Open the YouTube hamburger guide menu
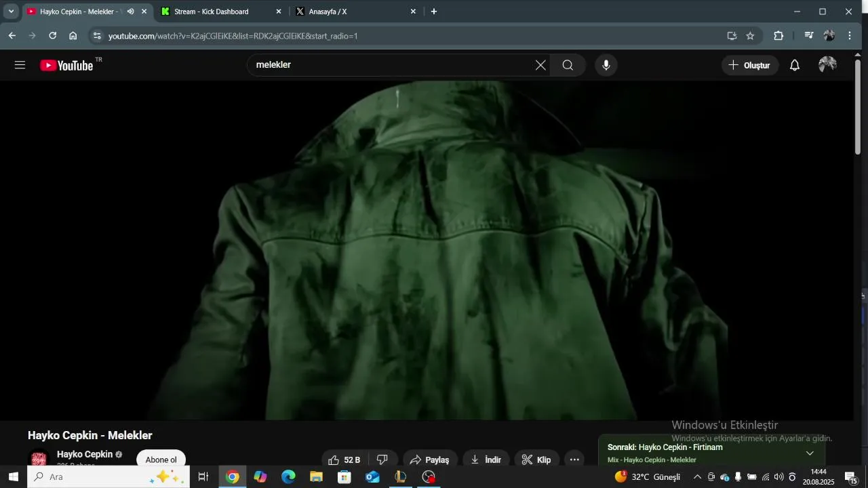The width and height of the screenshot is (868, 488). (20, 65)
